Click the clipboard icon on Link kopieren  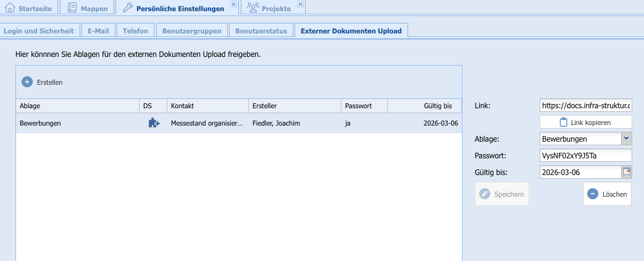coord(563,122)
